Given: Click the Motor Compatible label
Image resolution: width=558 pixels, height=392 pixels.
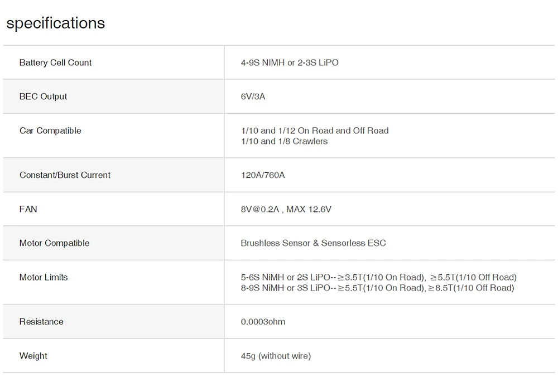Looking at the screenshot, I should pos(54,243).
